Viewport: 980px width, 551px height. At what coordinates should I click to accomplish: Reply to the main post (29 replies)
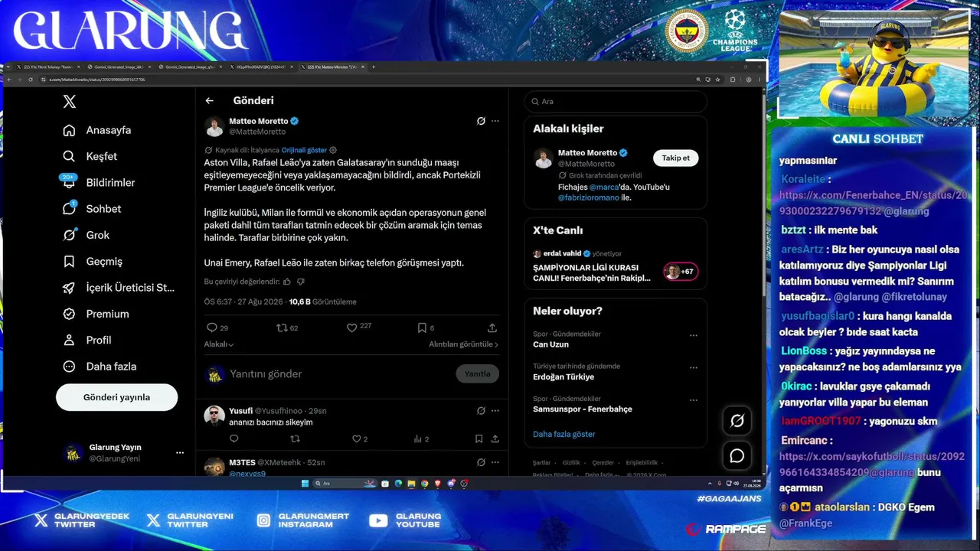217,328
